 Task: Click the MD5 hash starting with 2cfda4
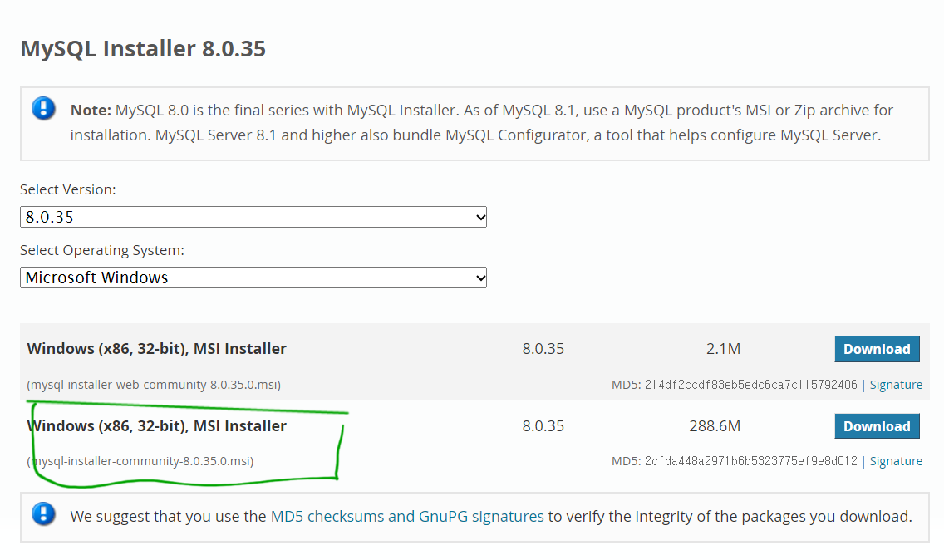(x=750, y=461)
